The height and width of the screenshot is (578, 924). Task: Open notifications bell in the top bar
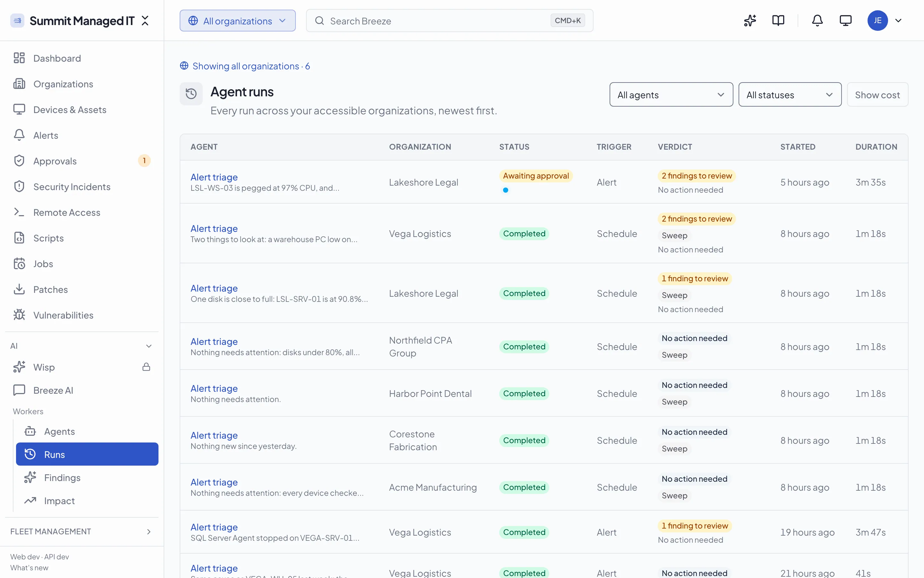tap(817, 21)
